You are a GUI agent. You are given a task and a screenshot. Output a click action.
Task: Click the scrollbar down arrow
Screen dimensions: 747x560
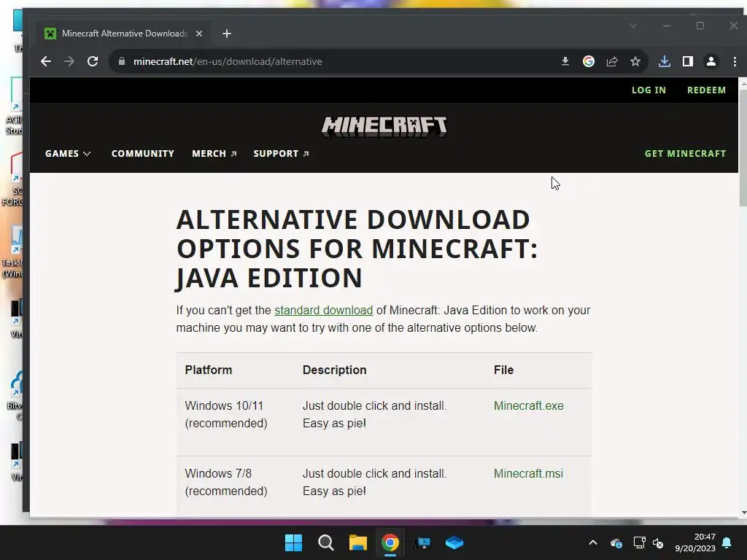click(743, 513)
